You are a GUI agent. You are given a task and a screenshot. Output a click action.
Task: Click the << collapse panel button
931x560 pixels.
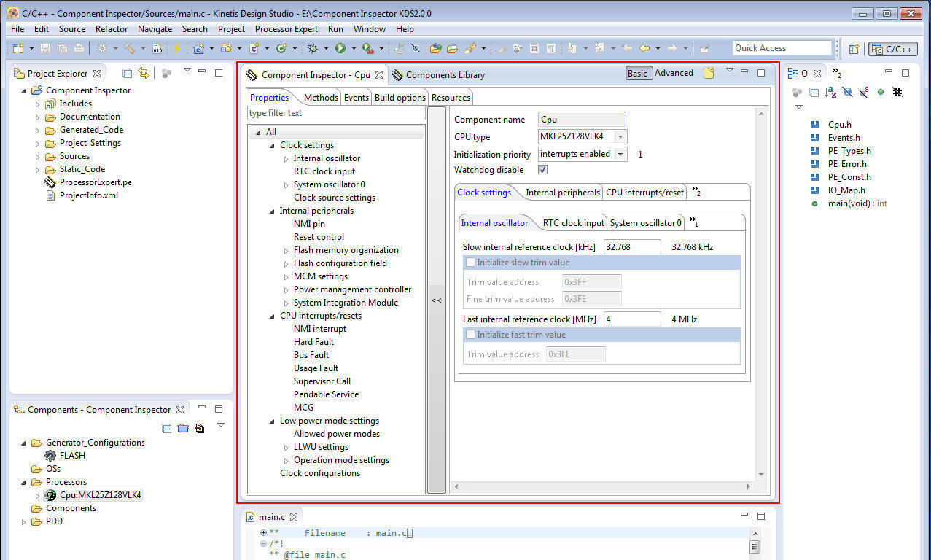click(x=436, y=300)
